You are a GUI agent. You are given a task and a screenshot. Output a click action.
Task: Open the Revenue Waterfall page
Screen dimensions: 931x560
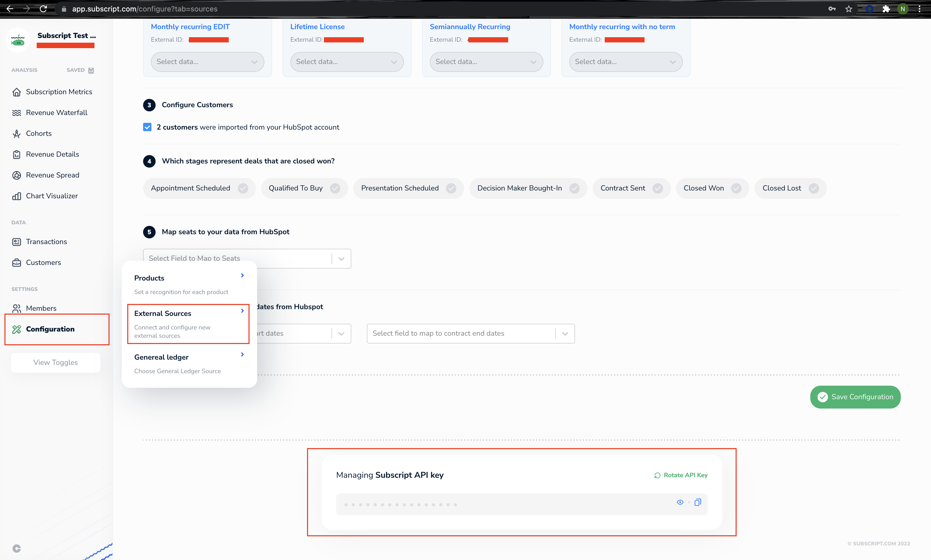point(56,113)
